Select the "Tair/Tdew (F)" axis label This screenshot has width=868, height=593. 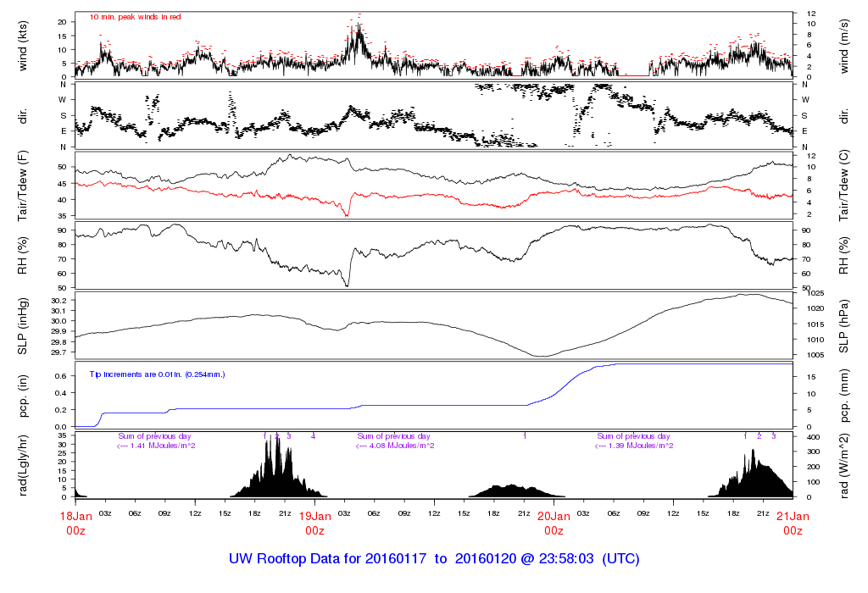pyautogui.click(x=23, y=186)
